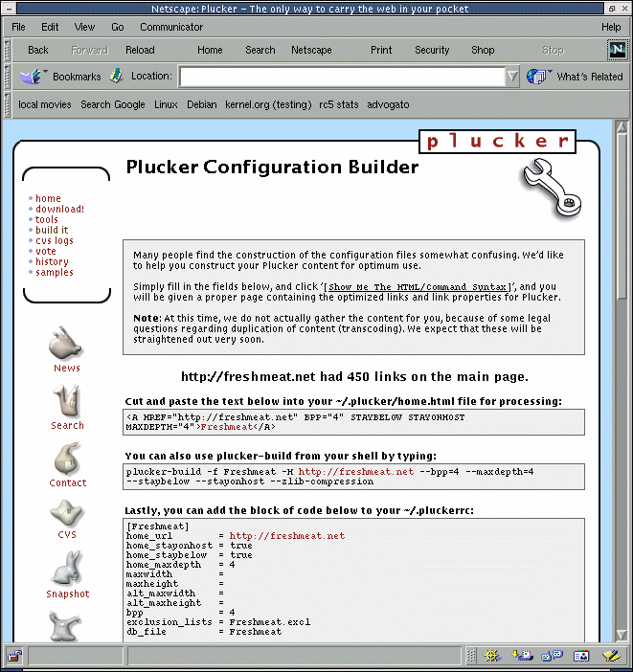Image resolution: width=633 pixels, height=672 pixels.
Task: Collapse the location toolbar handle
Action: 7,77
